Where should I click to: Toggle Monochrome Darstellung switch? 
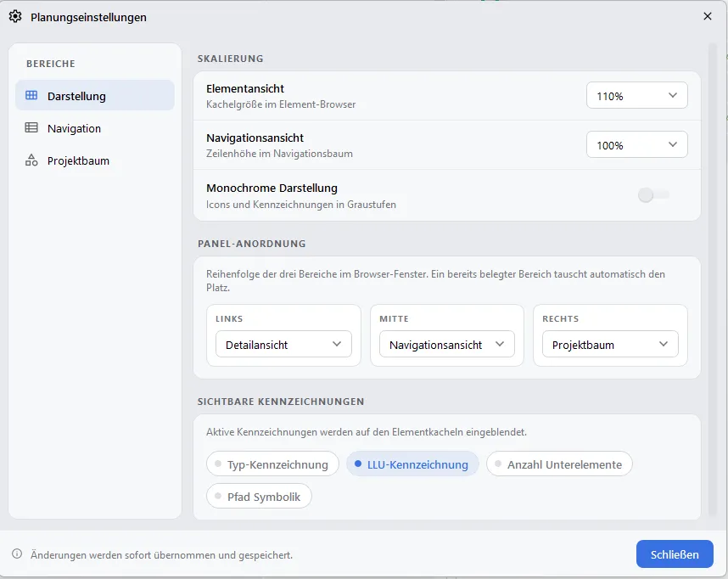point(653,194)
